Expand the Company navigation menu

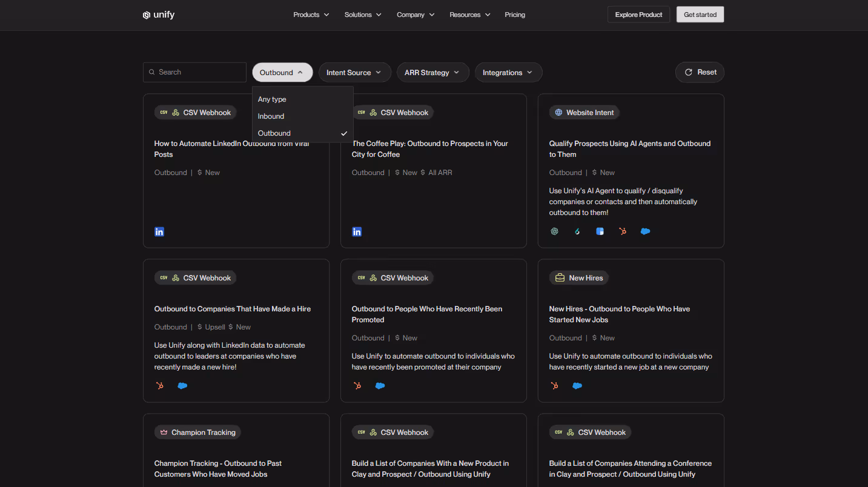coord(416,15)
